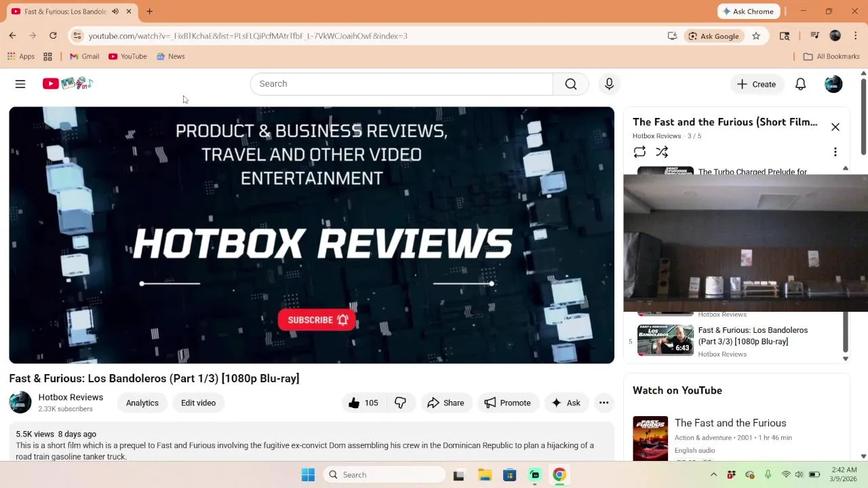
Task: Promote this video
Action: point(508,403)
